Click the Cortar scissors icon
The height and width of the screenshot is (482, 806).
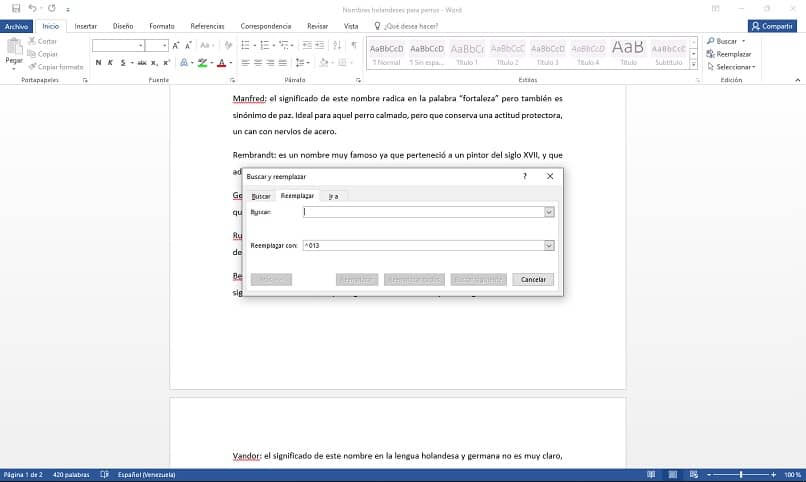(32, 41)
